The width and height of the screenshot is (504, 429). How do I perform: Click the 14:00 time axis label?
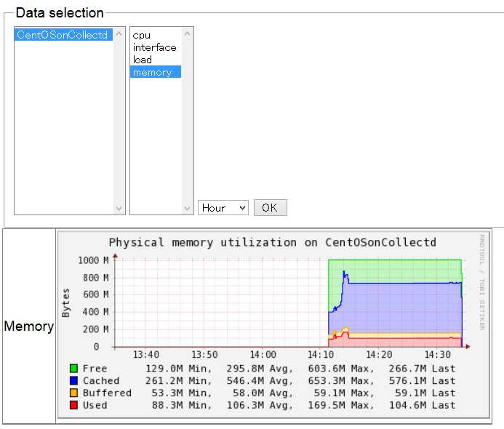click(263, 354)
